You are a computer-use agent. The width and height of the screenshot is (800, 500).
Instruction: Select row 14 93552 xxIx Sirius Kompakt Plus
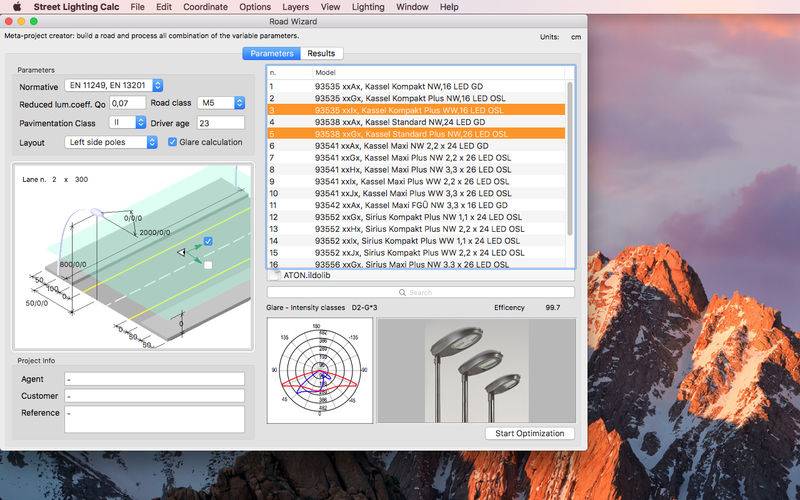(x=416, y=241)
